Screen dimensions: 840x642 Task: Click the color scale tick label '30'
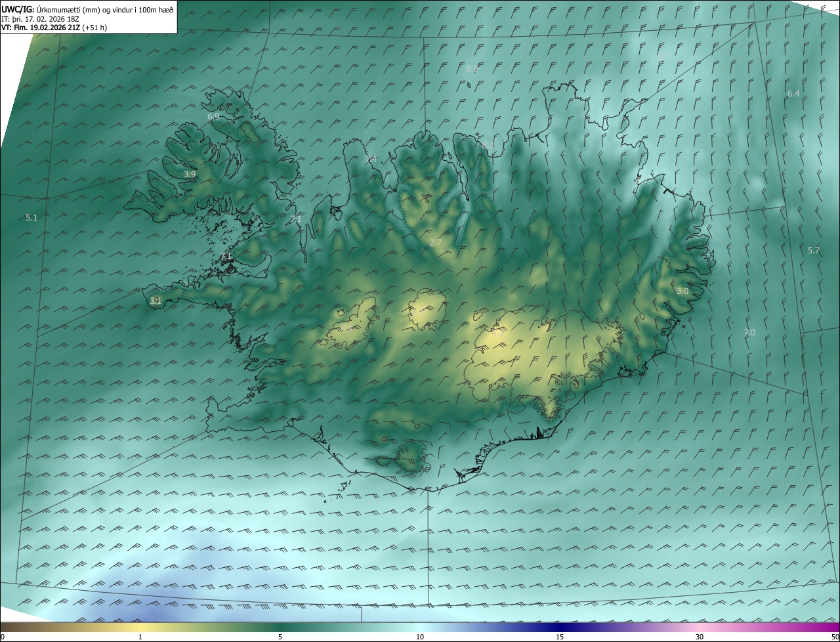pyautogui.click(x=700, y=637)
